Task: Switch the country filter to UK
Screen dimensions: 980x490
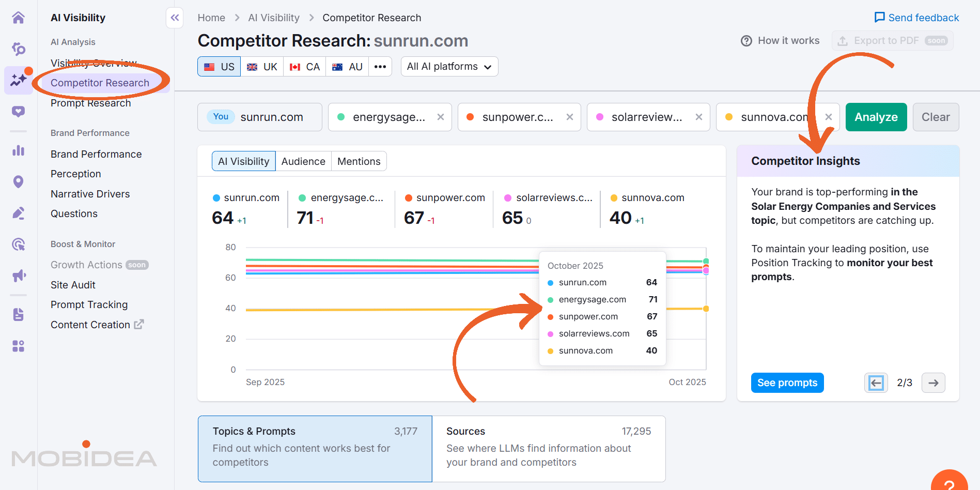Action: 262,66
